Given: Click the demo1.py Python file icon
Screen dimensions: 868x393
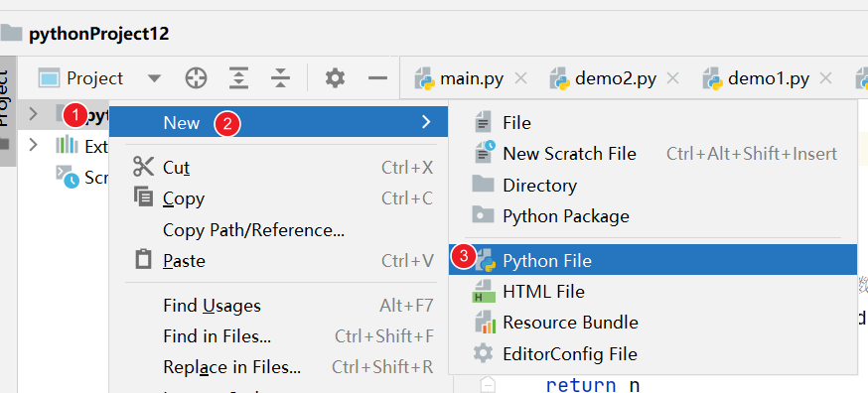Looking at the screenshot, I should click(x=713, y=78).
